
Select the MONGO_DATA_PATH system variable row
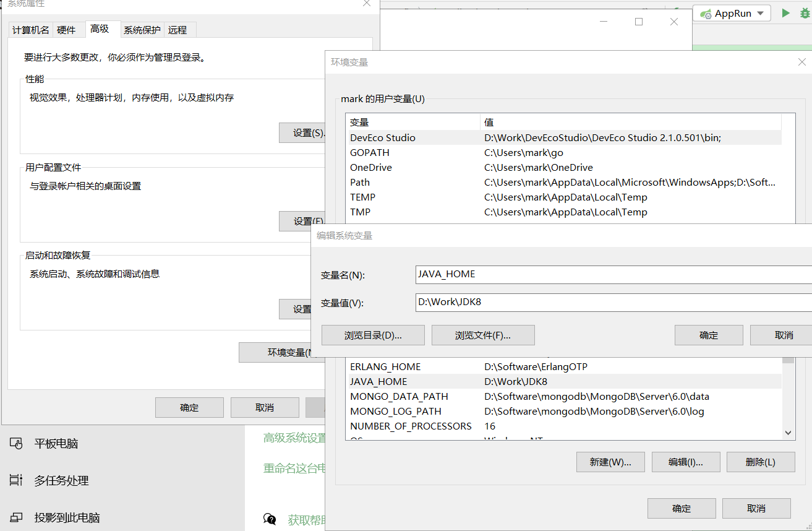(x=564, y=396)
